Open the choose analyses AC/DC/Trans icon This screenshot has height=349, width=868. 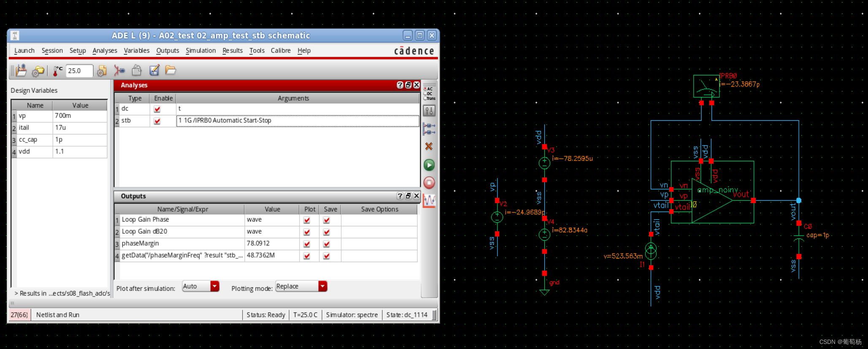(429, 94)
